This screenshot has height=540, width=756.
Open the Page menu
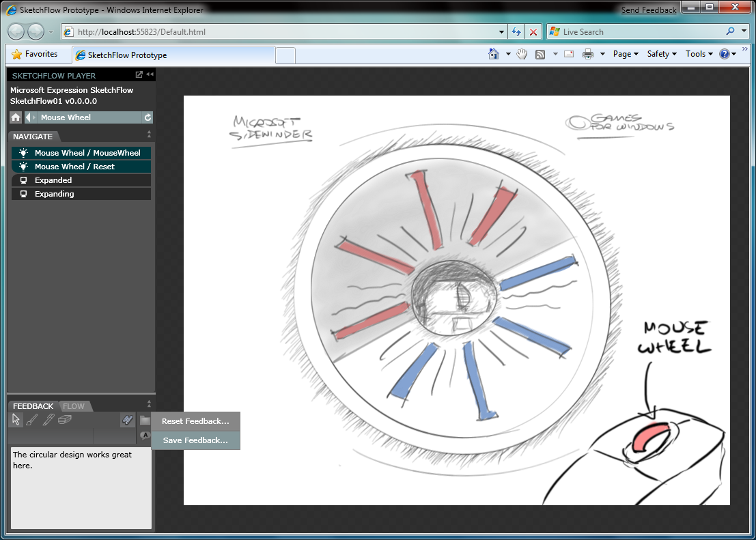click(626, 54)
